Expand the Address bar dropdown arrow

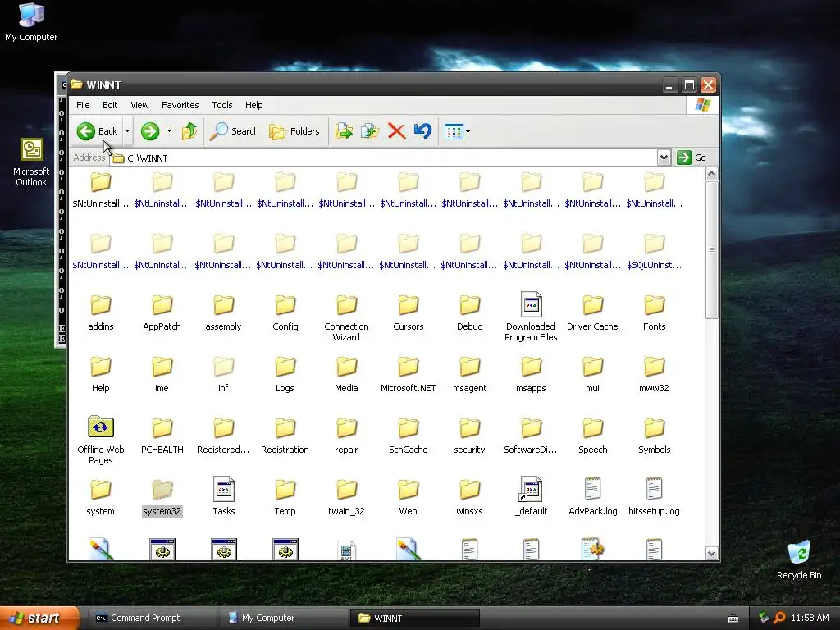[x=664, y=157]
